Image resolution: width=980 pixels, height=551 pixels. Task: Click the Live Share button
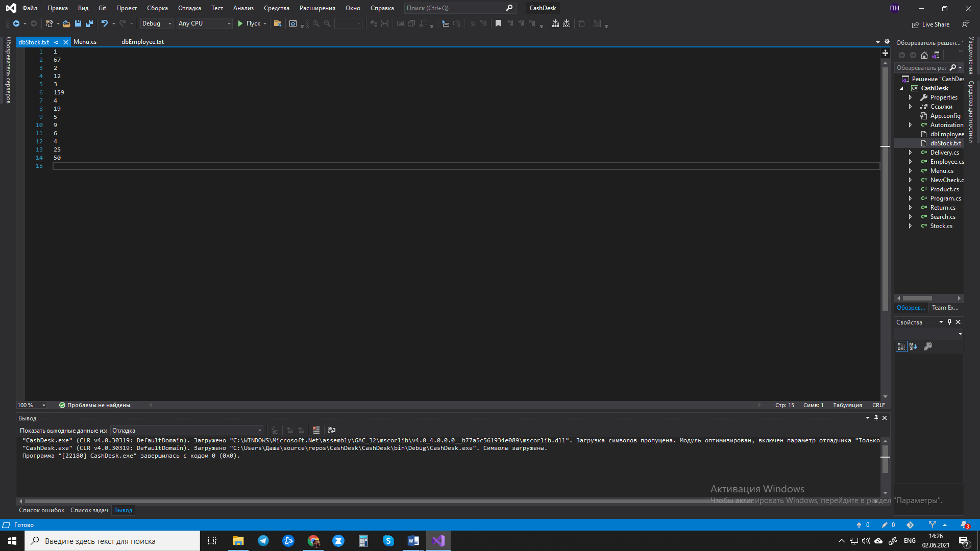pyautogui.click(x=930, y=24)
